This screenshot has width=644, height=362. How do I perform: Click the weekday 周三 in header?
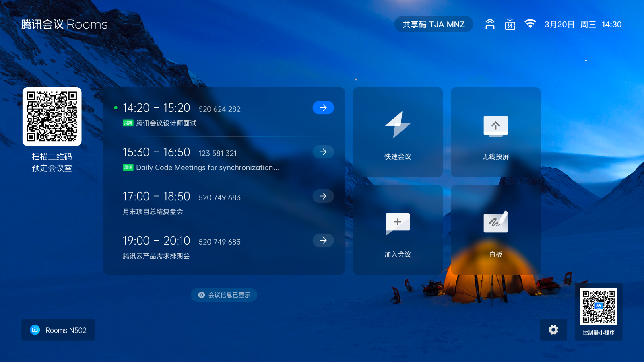pyautogui.click(x=588, y=24)
